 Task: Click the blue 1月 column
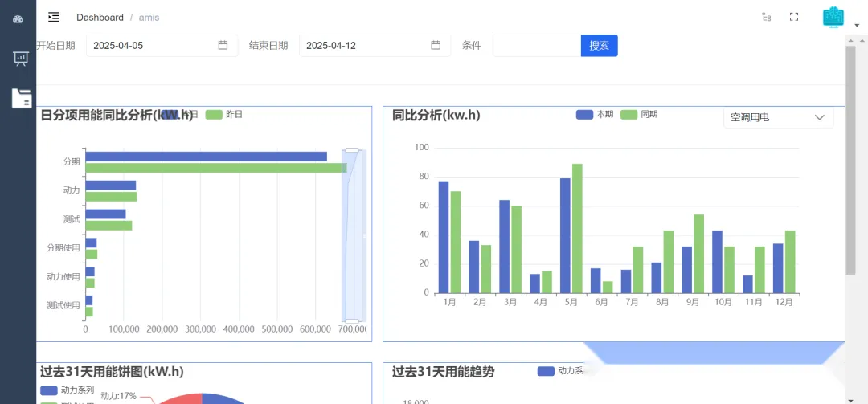[x=444, y=238]
